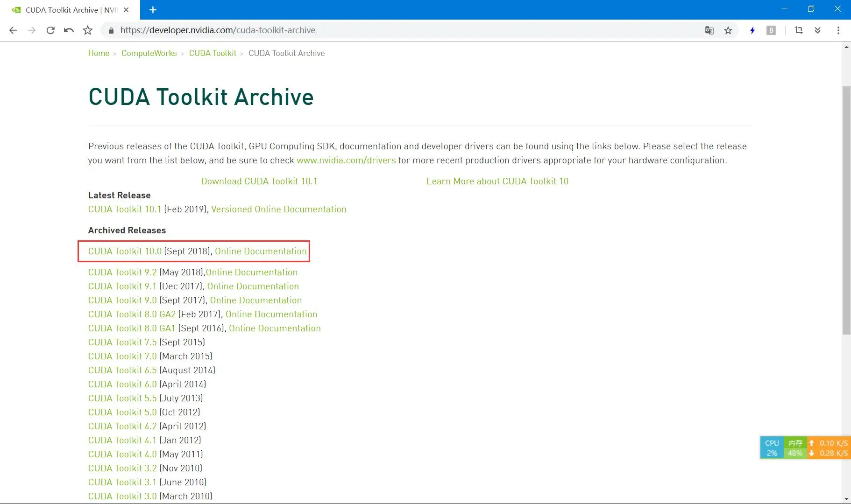Open CUDA Toolkit 6.0 link

[x=122, y=384]
